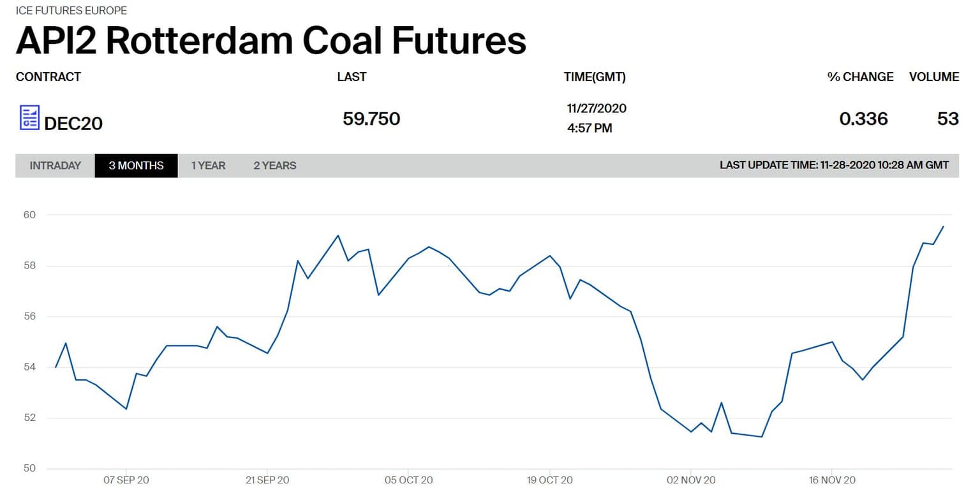Click the 0.336 percent change value

pos(863,119)
